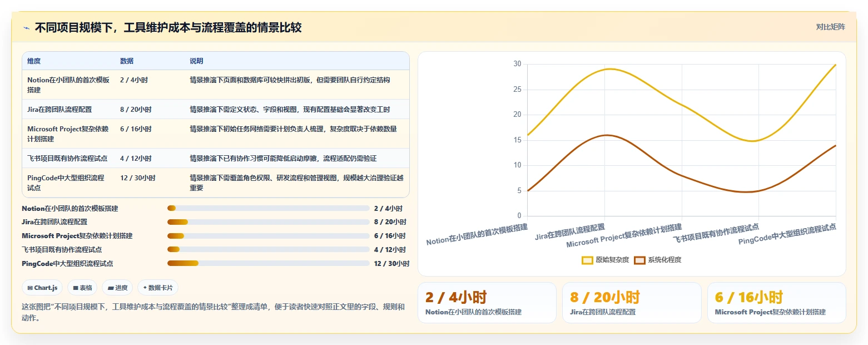The height and width of the screenshot is (345, 868).
Task: Click the PingCode progress row label
Action: point(67,264)
